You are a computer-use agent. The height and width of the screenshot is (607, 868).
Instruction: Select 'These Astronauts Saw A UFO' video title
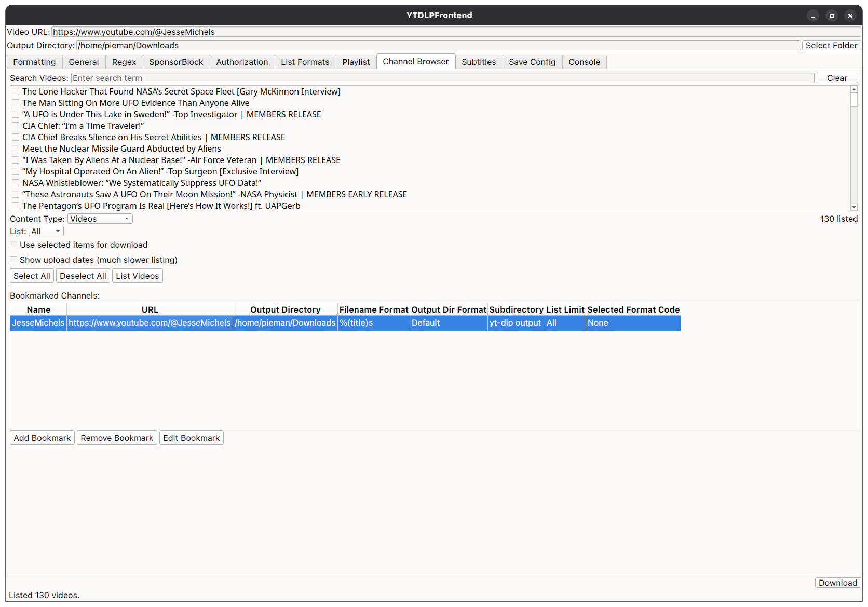215,194
